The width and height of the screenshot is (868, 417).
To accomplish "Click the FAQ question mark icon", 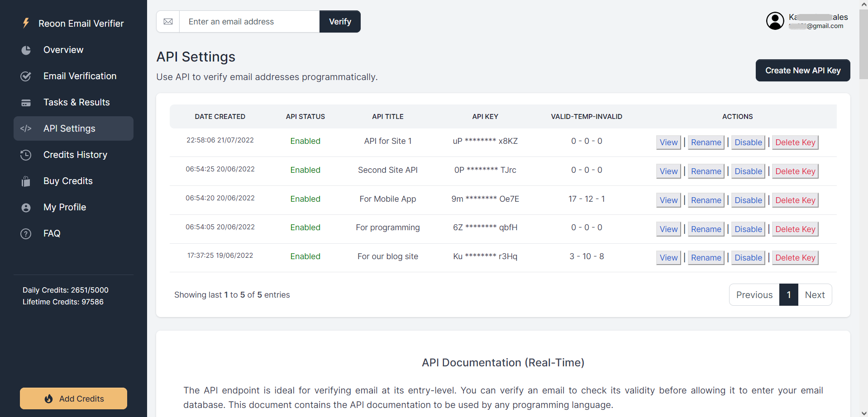I will pyautogui.click(x=26, y=234).
